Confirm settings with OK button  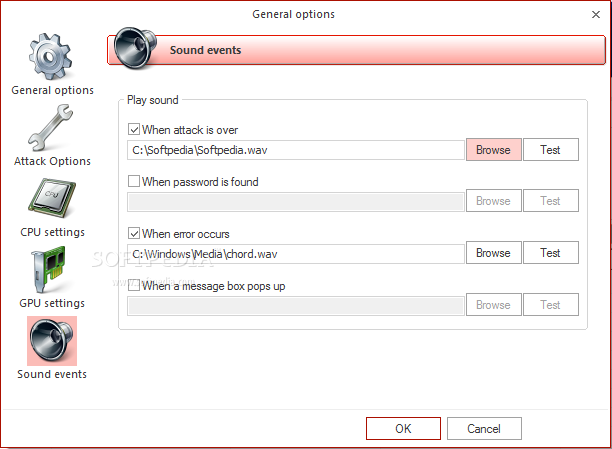point(403,428)
